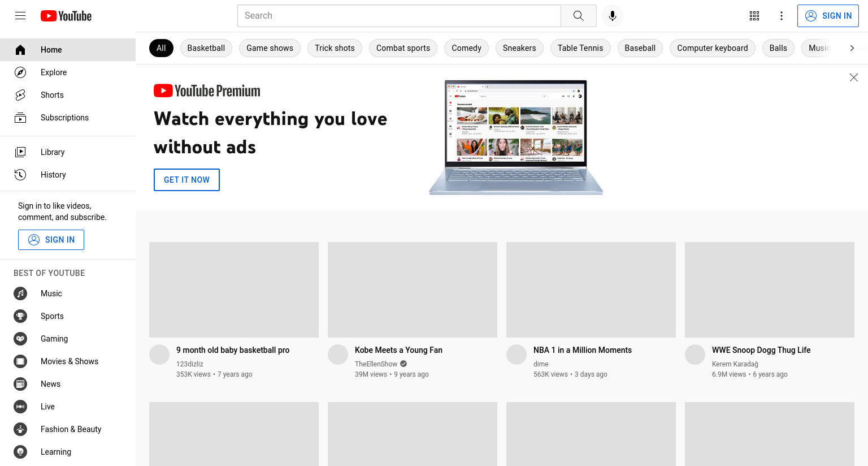Viewport: 868px width, 466px height.
Task: Click the Shorts sidebar icon
Action: click(x=20, y=95)
